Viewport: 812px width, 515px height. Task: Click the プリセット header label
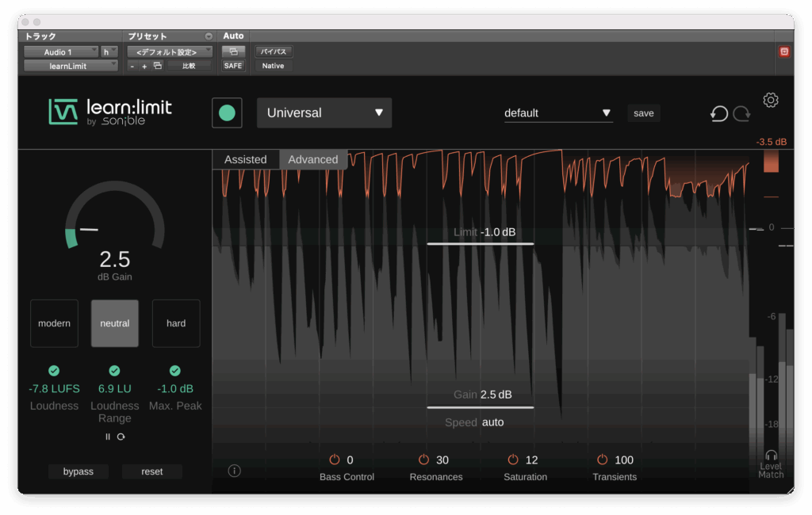point(147,36)
